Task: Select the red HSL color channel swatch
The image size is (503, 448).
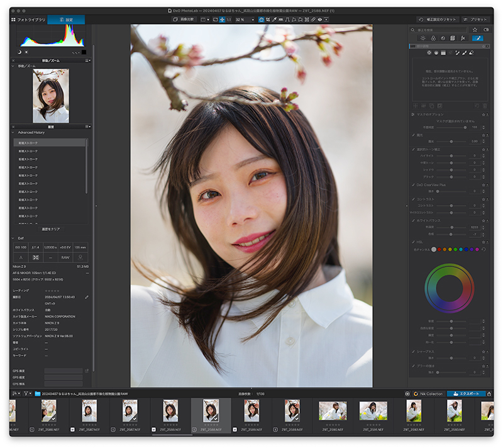Action: coord(439,249)
